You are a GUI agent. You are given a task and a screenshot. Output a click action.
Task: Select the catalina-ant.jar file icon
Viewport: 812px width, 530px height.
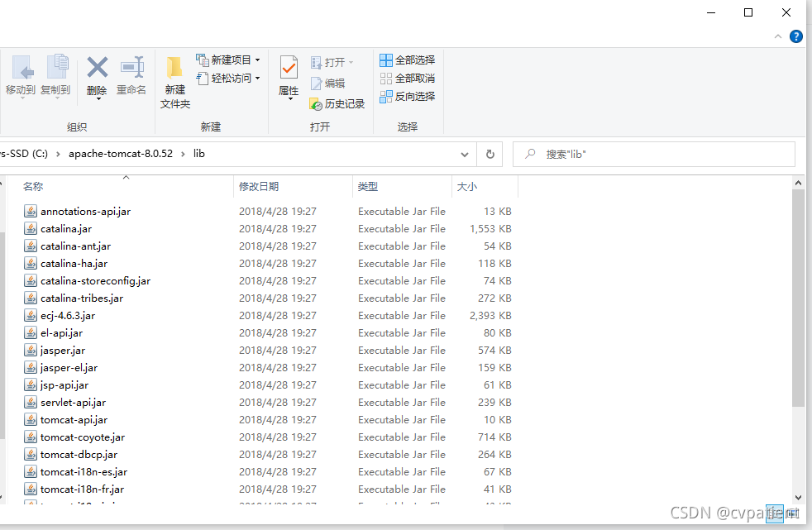tap(31, 246)
